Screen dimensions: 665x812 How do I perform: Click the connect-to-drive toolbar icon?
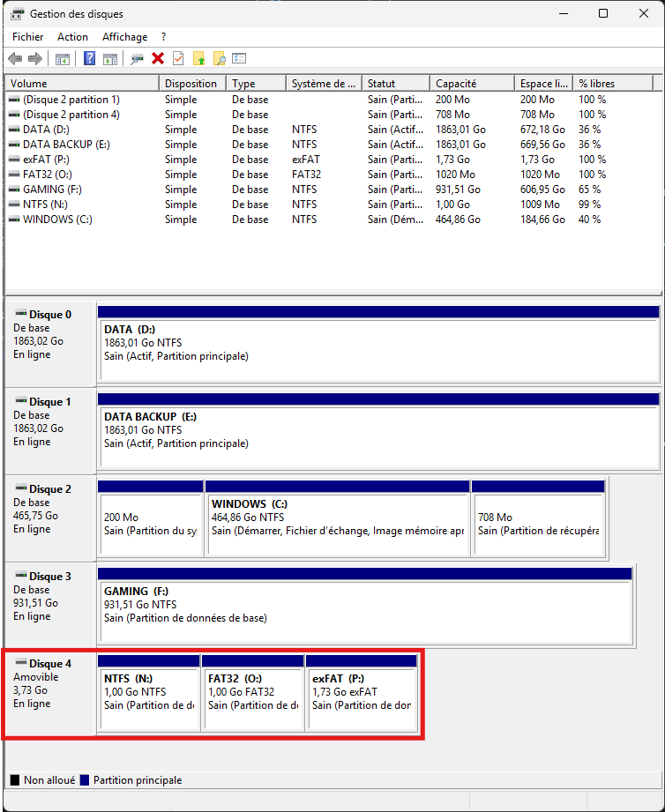(137, 59)
